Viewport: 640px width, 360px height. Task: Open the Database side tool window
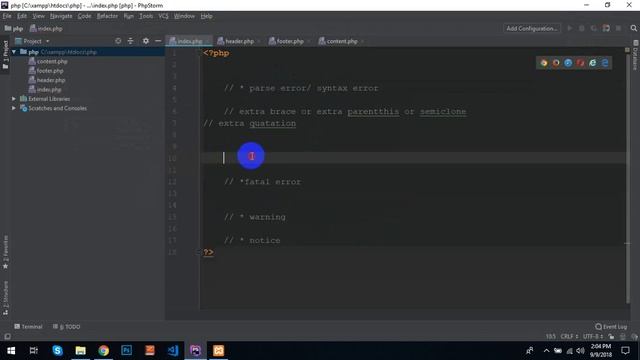(636, 55)
